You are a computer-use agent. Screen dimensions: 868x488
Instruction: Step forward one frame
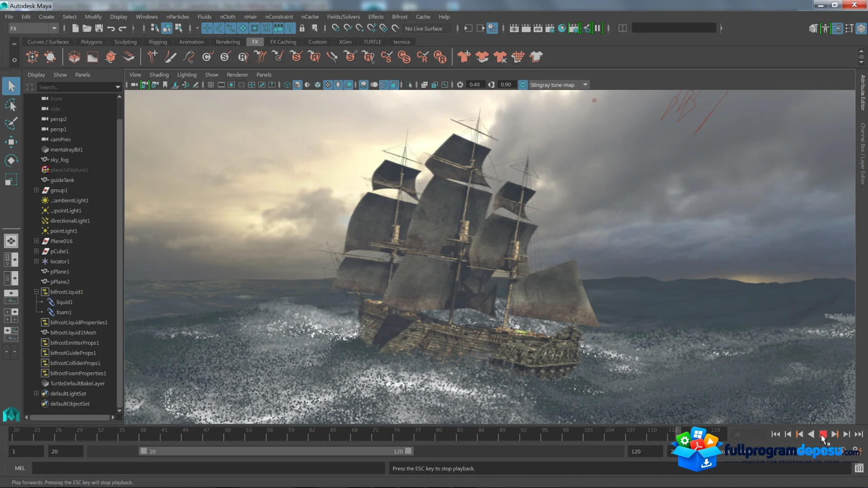(x=846, y=434)
